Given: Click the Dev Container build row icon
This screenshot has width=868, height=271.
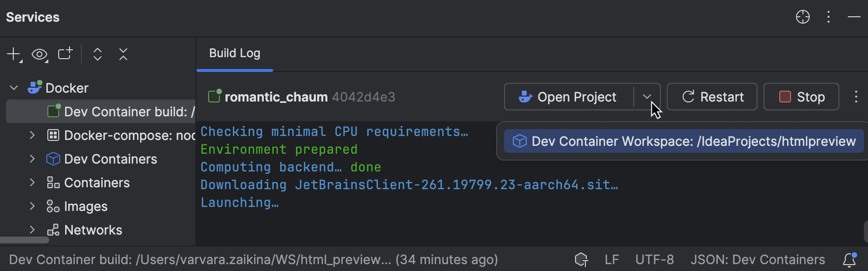Looking at the screenshot, I should pos(54,110).
